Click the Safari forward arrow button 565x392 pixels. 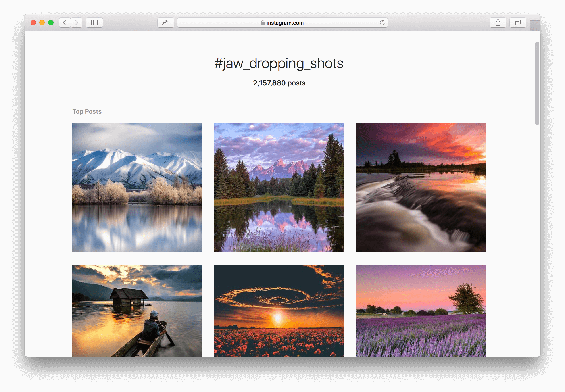77,23
